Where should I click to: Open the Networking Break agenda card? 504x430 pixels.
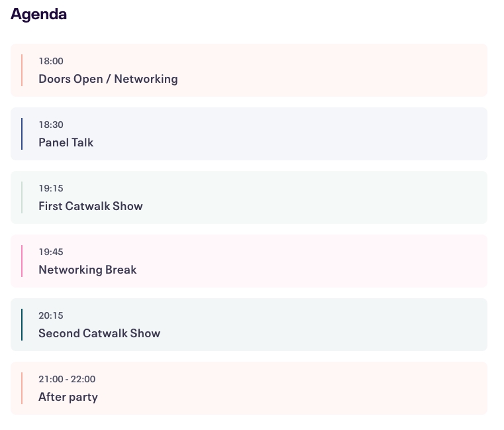(249, 261)
